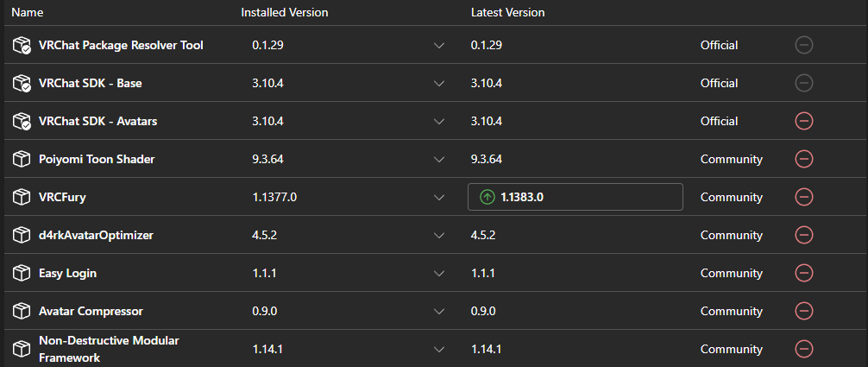Click the Easy Login package icon
This screenshot has width=868, height=367.
click(x=21, y=273)
